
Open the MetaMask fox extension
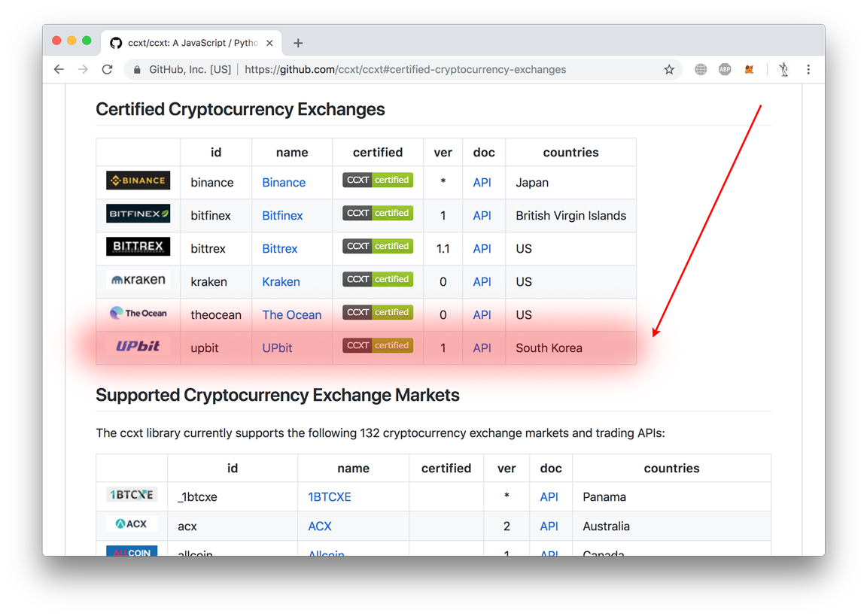[749, 68]
